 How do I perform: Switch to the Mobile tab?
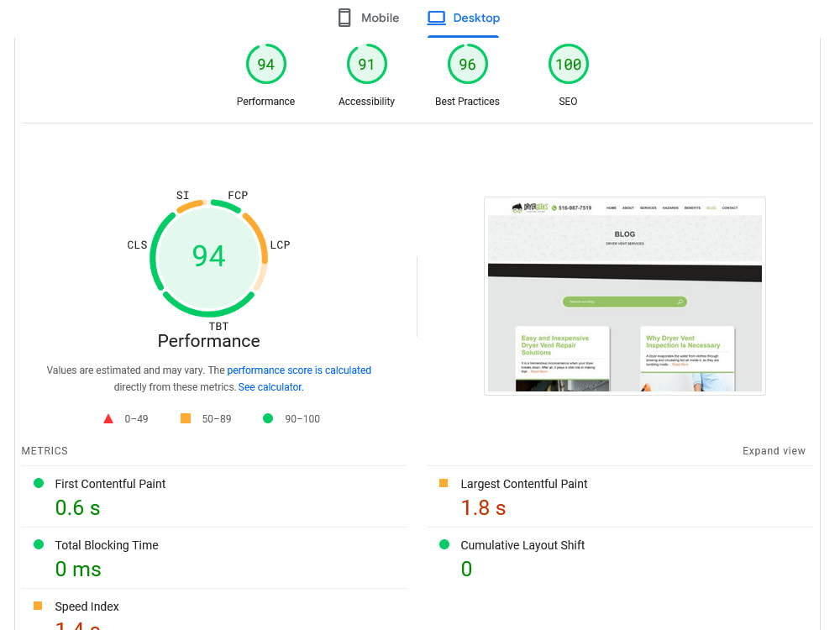[368, 17]
